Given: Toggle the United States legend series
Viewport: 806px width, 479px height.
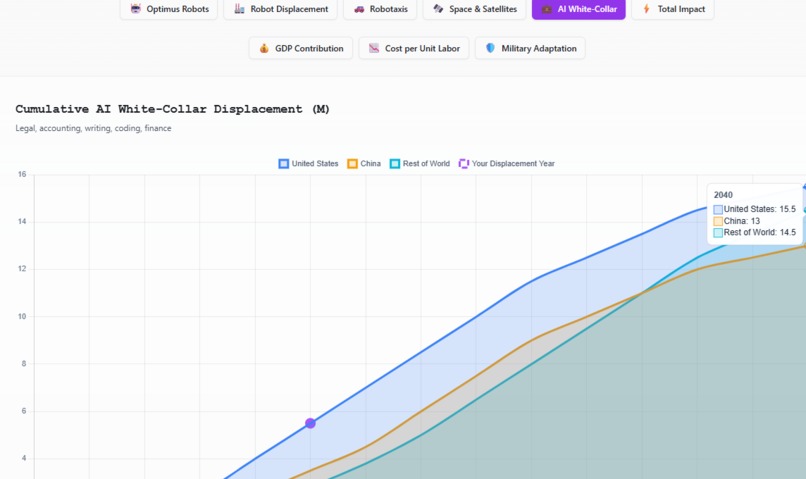Looking at the screenshot, I should pos(308,163).
